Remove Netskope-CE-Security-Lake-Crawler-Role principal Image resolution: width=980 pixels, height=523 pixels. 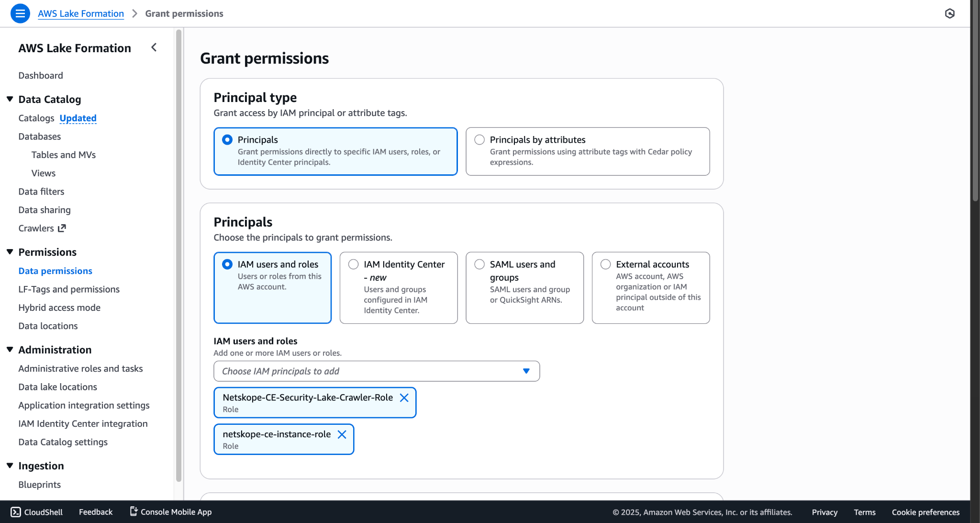404,398
